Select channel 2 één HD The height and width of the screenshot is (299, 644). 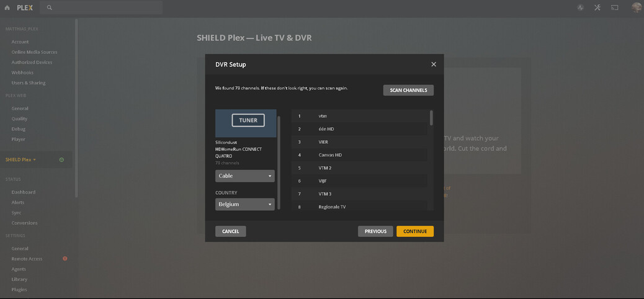tap(359, 129)
